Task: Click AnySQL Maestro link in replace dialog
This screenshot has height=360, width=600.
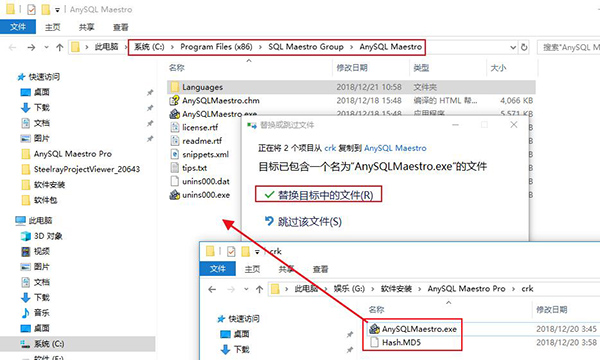Action: click(395, 148)
